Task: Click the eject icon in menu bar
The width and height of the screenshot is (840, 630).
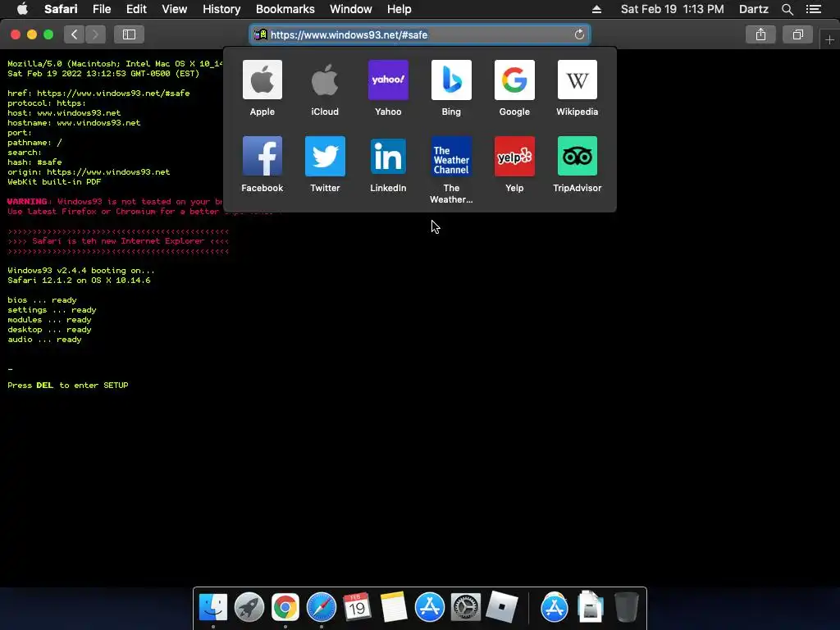Action: 596,9
